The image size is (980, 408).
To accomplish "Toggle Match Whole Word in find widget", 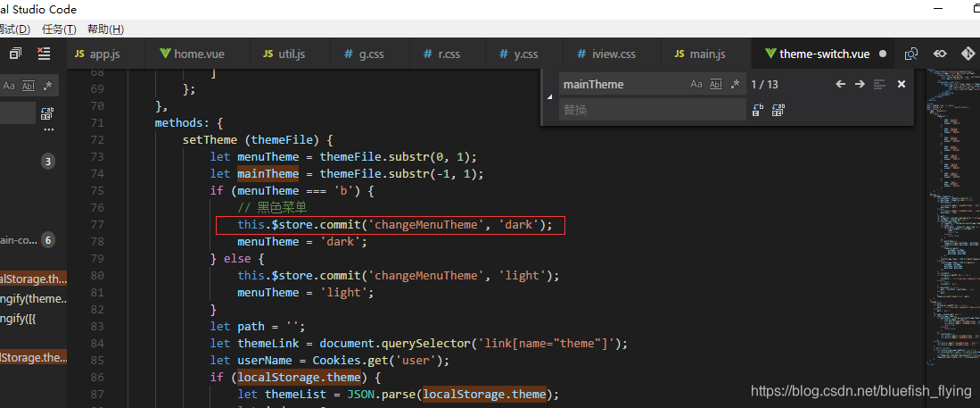I will pyautogui.click(x=716, y=85).
